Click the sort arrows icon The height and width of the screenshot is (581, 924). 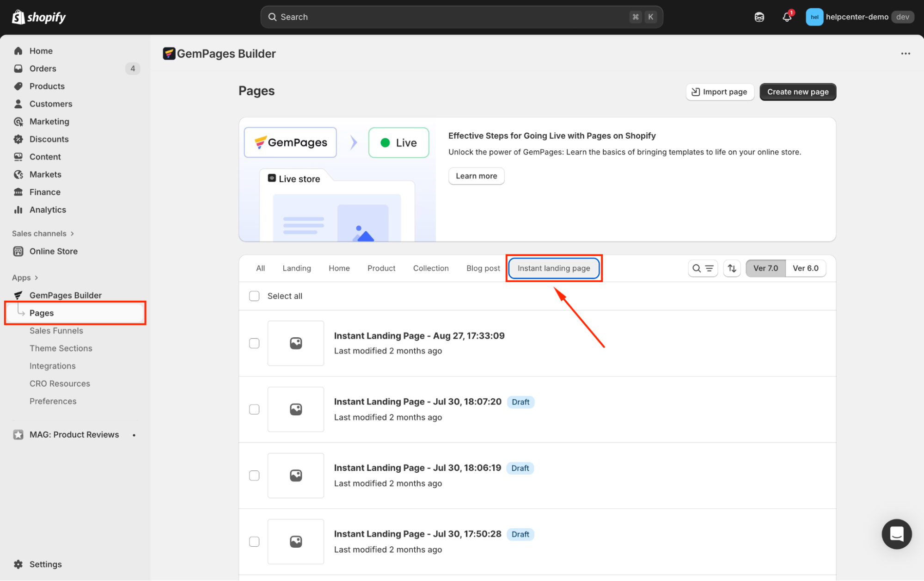coord(732,268)
